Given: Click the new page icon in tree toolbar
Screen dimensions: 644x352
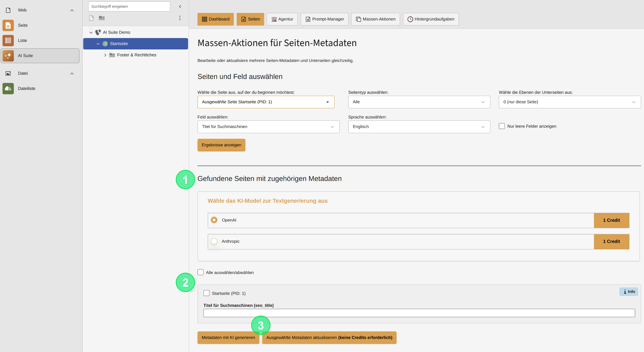Looking at the screenshot, I should pyautogui.click(x=91, y=18).
